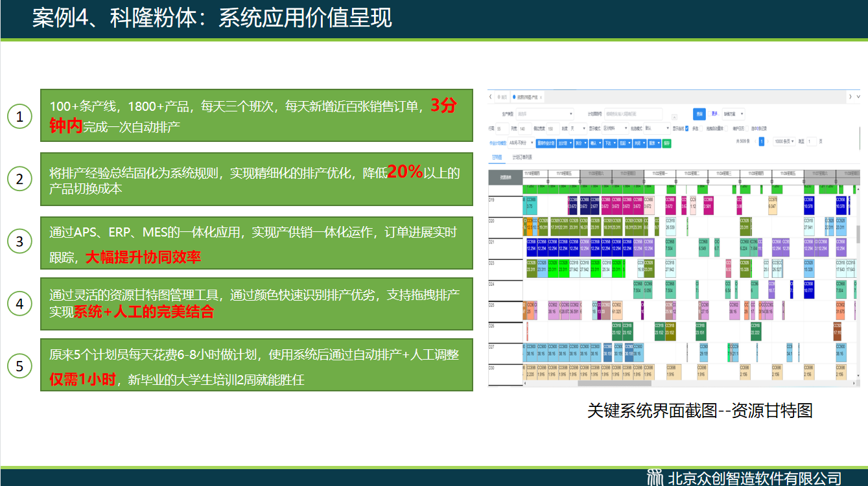Click the 列宽 field showing 140
868x486 pixels.
(525, 129)
